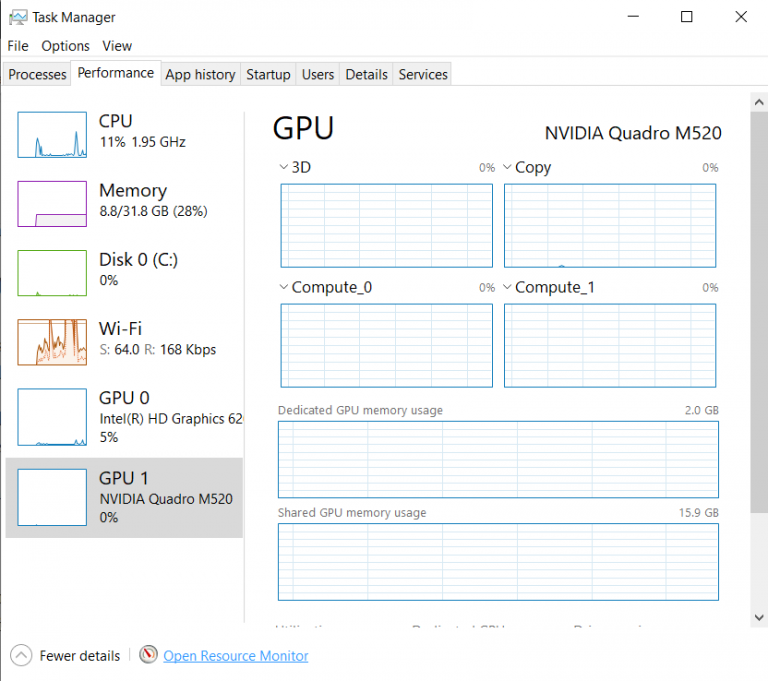The width and height of the screenshot is (768, 681).
Task: Open the File menu
Action: click(x=18, y=46)
